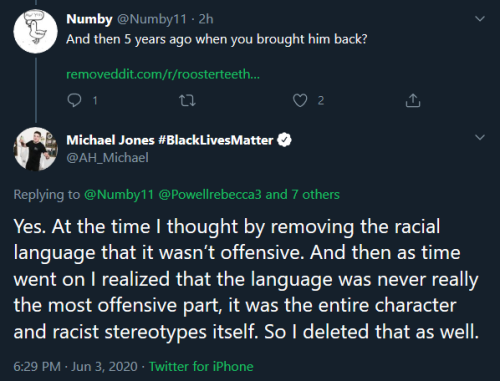Open Michael Jones's profile photo
Viewport: 500px width, 381px height.
coord(35,149)
